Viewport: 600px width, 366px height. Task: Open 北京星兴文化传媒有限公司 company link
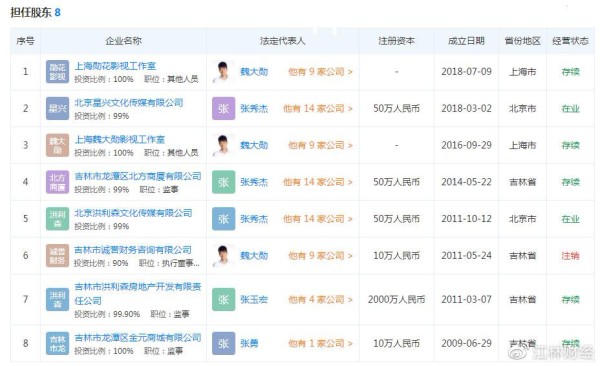click(129, 103)
